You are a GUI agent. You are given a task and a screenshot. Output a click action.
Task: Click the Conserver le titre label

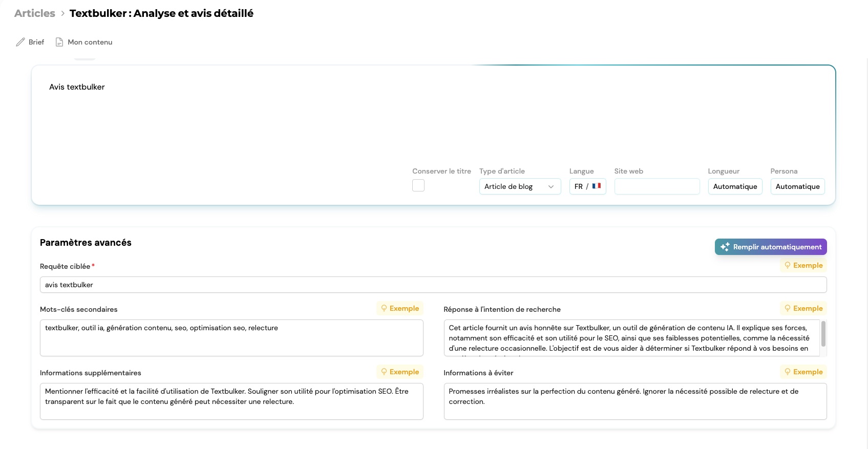tap(441, 171)
